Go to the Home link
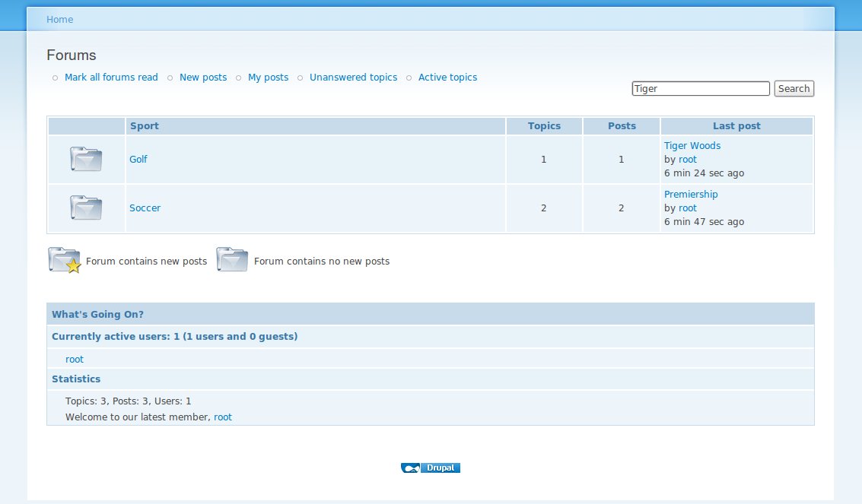The image size is (862, 504). (59, 19)
